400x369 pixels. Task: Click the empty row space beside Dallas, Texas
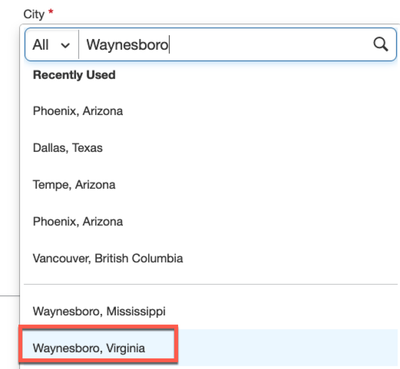pos(250,148)
